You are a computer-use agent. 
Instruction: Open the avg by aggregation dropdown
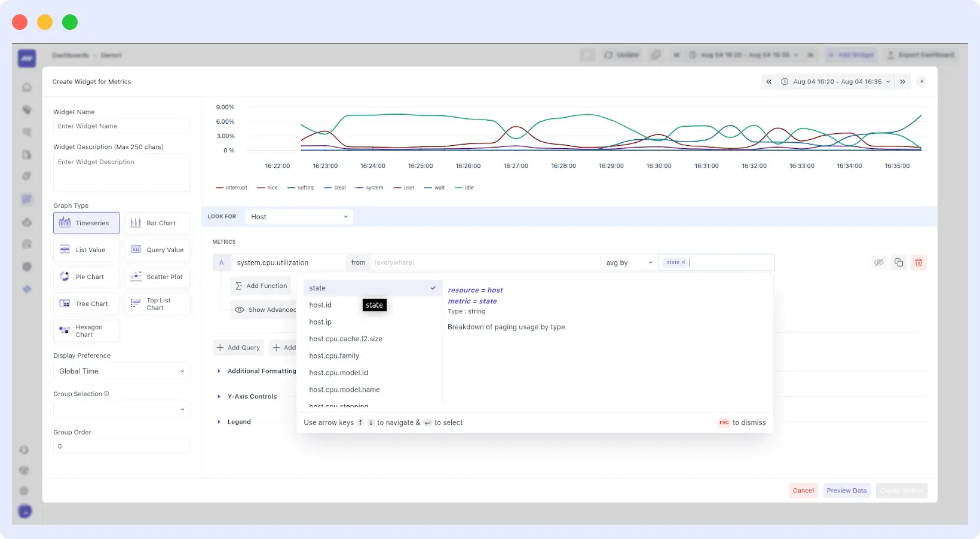click(x=628, y=262)
